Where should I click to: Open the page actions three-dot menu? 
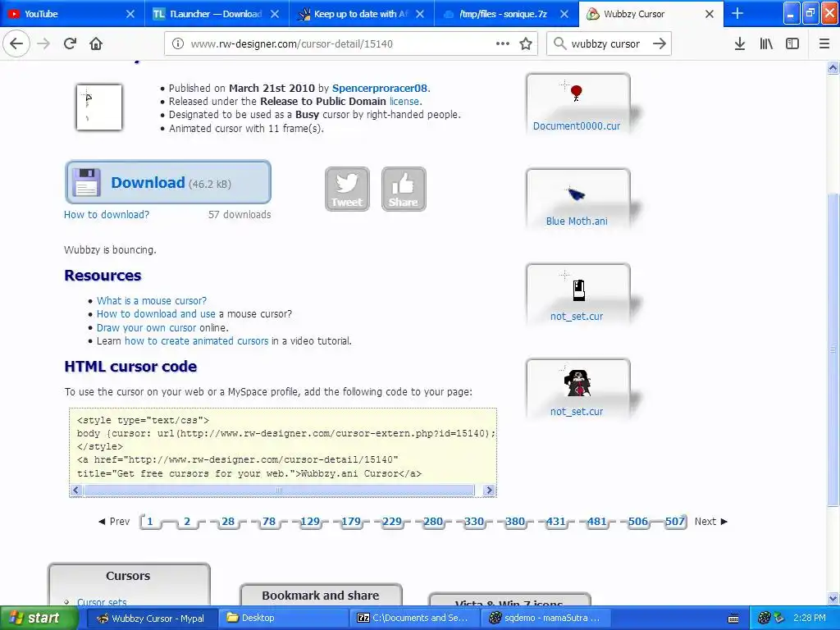pyautogui.click(x=503, y=43)
